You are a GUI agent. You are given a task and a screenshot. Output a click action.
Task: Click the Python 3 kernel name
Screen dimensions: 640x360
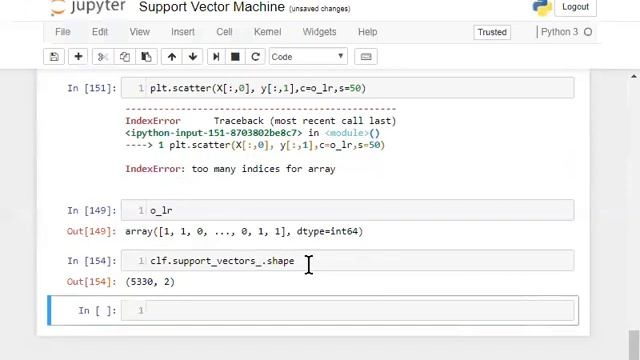[560, 32]
